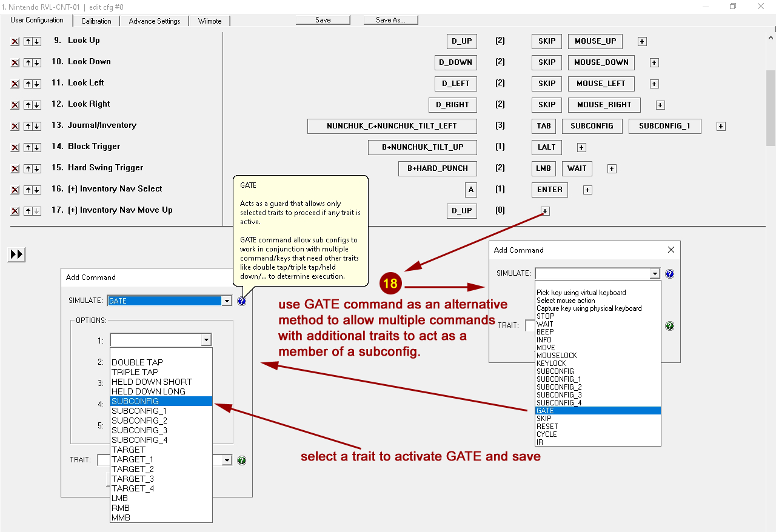The height and width of the screenshot is (532, 776).
Task: Click blue help icon next to GATE dropdown
Action: [242, 301]
